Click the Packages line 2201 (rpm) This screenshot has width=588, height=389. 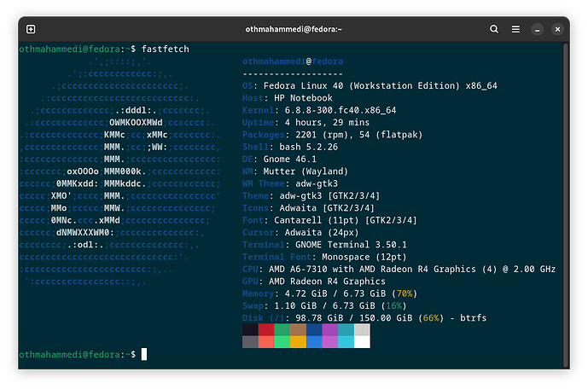pyautogui.click(x=332, y=135)
